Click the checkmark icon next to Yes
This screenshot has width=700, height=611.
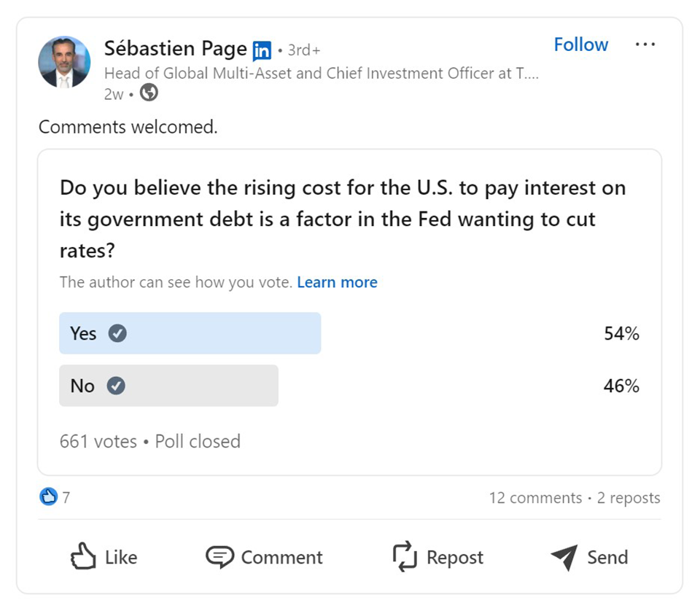click(x=117, y=333)
